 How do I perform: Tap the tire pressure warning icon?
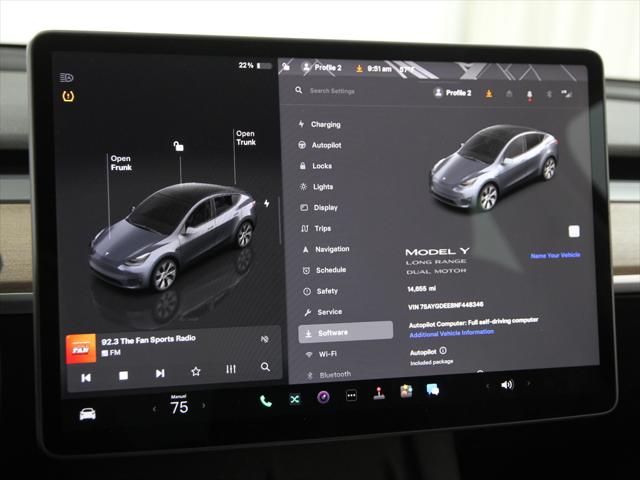click(68, 96)
